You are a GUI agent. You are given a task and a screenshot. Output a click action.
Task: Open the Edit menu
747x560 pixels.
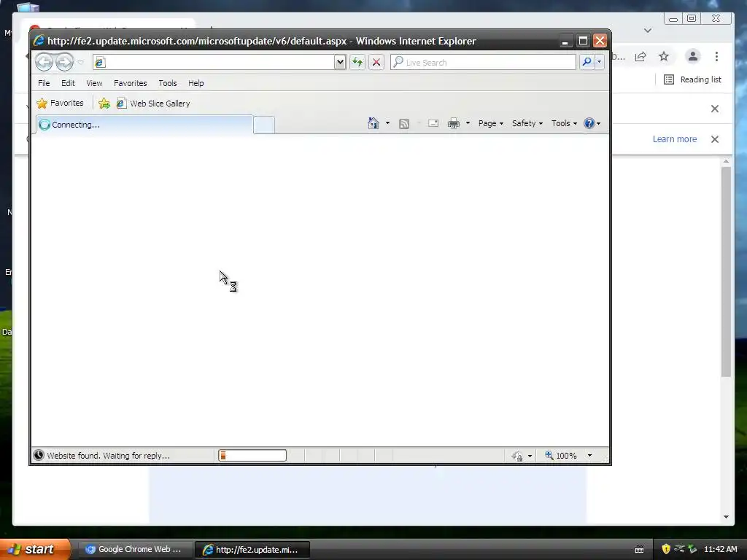pos(68,83)
